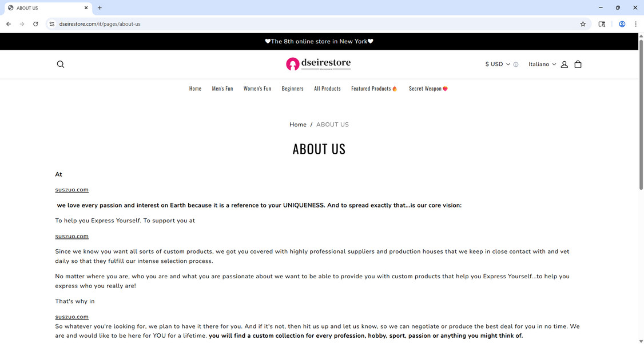Open the Google Lens search icon

click(x=602, y=24)
